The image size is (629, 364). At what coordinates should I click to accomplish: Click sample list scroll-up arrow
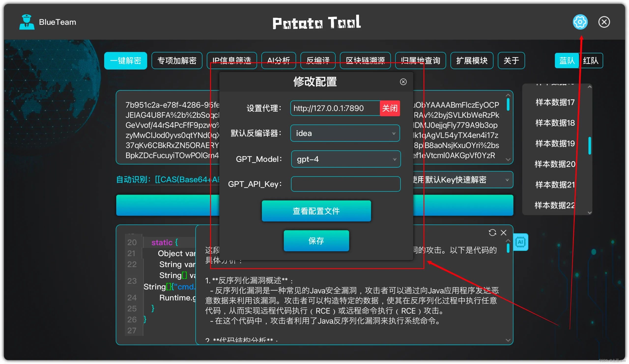pyautogui.click(x=589, y=87)
